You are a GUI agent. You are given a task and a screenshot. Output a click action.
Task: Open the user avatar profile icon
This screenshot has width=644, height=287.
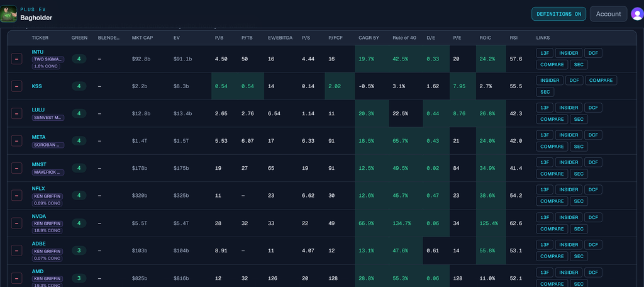pyautogui.click(x=637, y=14)
